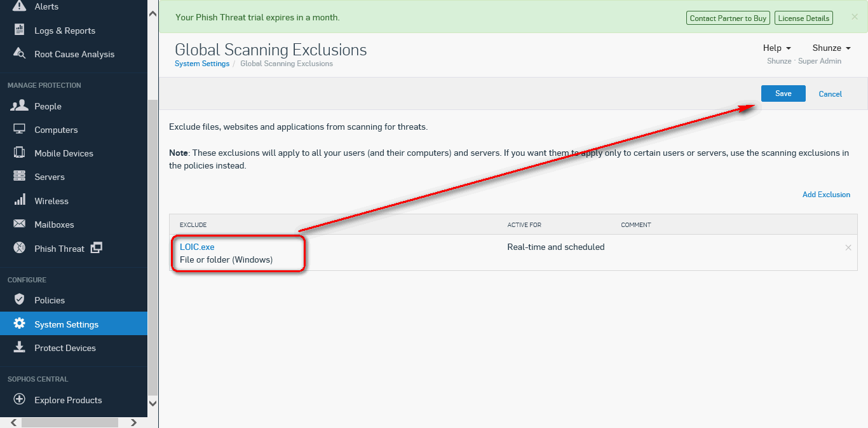Click the Global Scanning Exclusions page title

click(271, 50)
